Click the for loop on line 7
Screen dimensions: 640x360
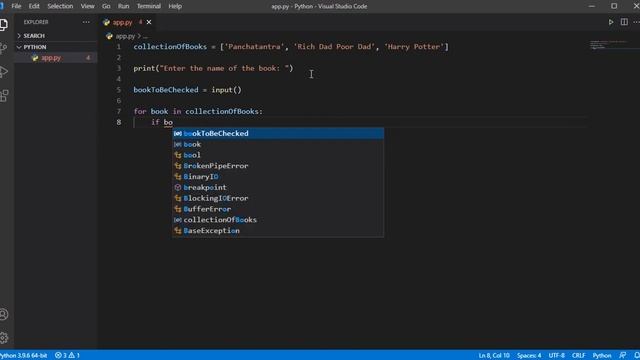pos(198,111)
